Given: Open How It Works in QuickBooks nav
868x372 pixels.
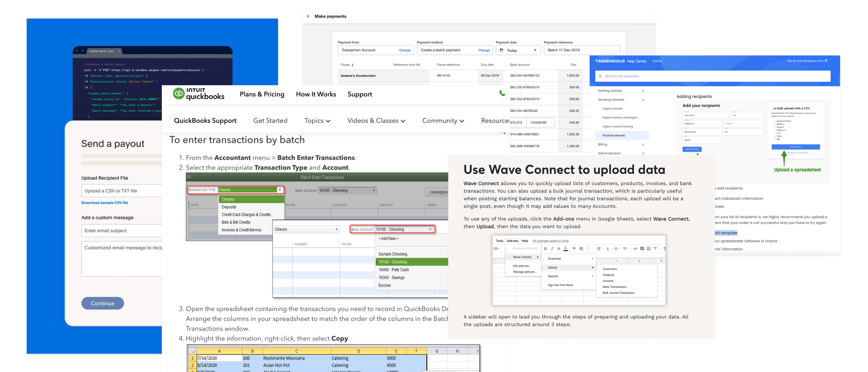Looking at the screenshot, I should pos(316,94).
